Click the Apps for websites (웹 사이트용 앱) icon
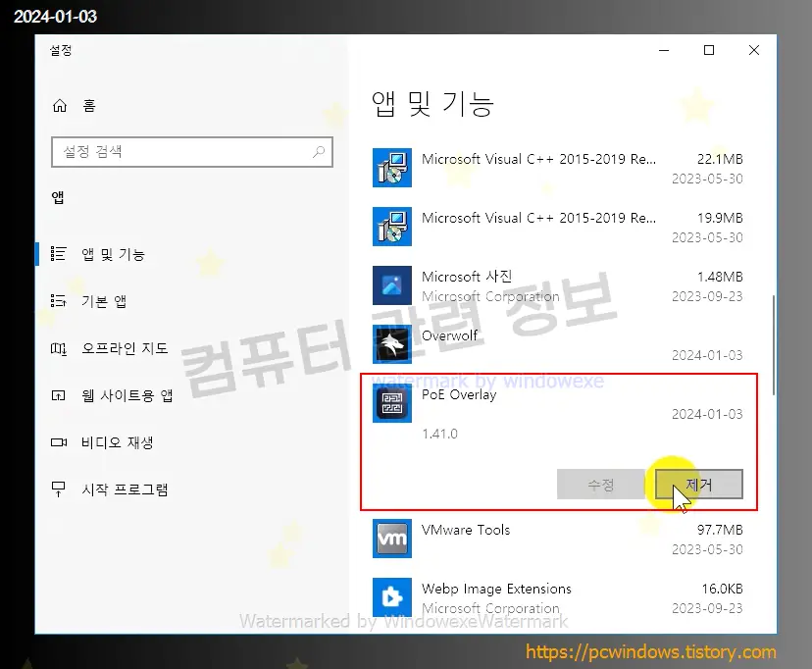The width and height of the screenshot is (812, 669). pos(58,395)
